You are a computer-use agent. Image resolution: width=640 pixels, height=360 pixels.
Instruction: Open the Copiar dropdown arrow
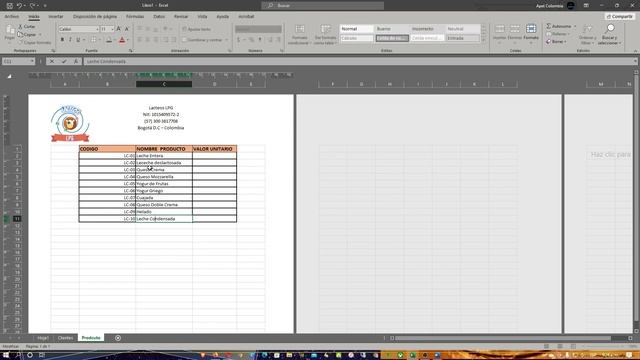(40, 35)
